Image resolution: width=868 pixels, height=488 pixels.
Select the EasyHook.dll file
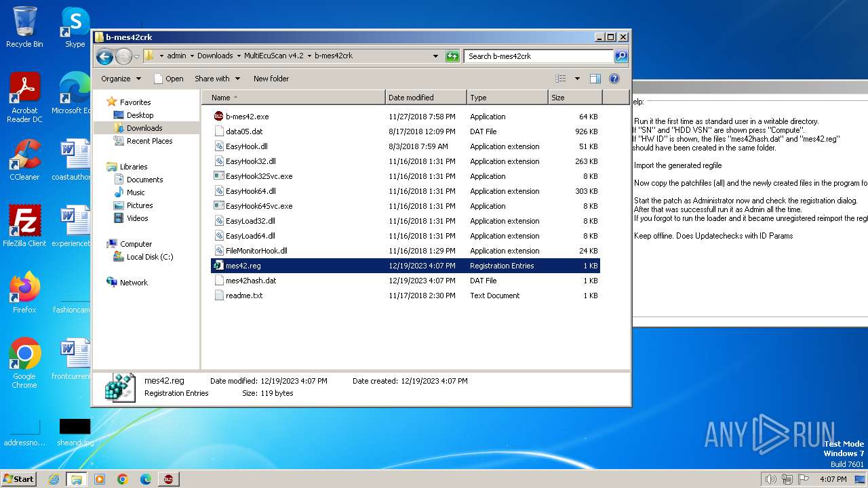pos(406,146)
